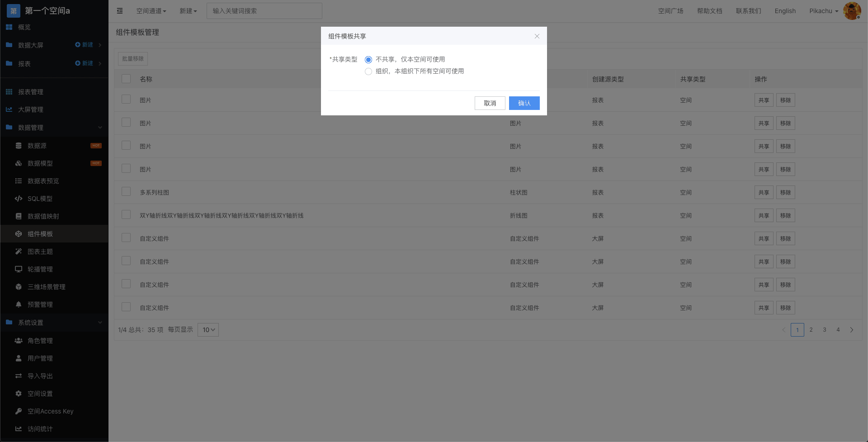Check the second 图片 row checkbox
Viewport: 868px width, 442px height.
point(126,122)
